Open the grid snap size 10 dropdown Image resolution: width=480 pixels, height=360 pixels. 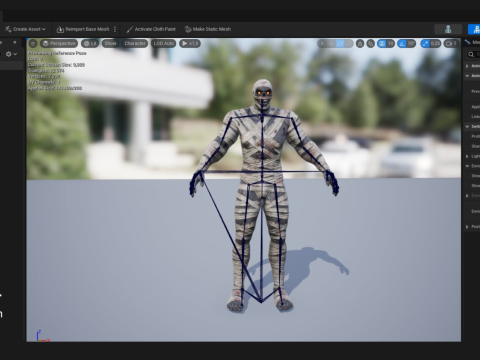point(391,43)
